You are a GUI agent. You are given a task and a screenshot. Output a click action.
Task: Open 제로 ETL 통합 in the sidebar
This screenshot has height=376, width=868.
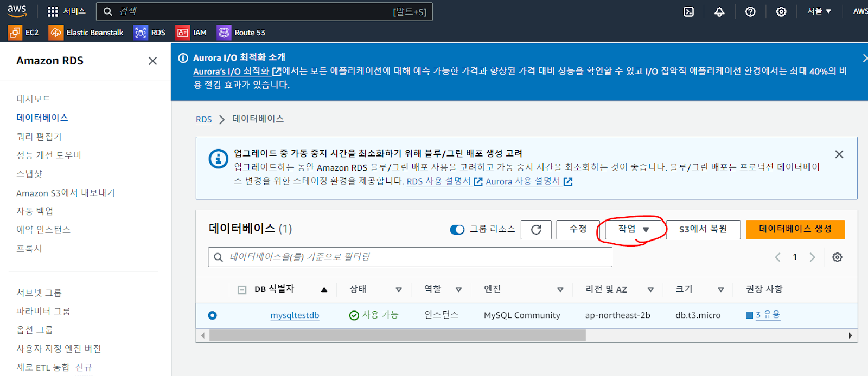click(x=43, y=367)
